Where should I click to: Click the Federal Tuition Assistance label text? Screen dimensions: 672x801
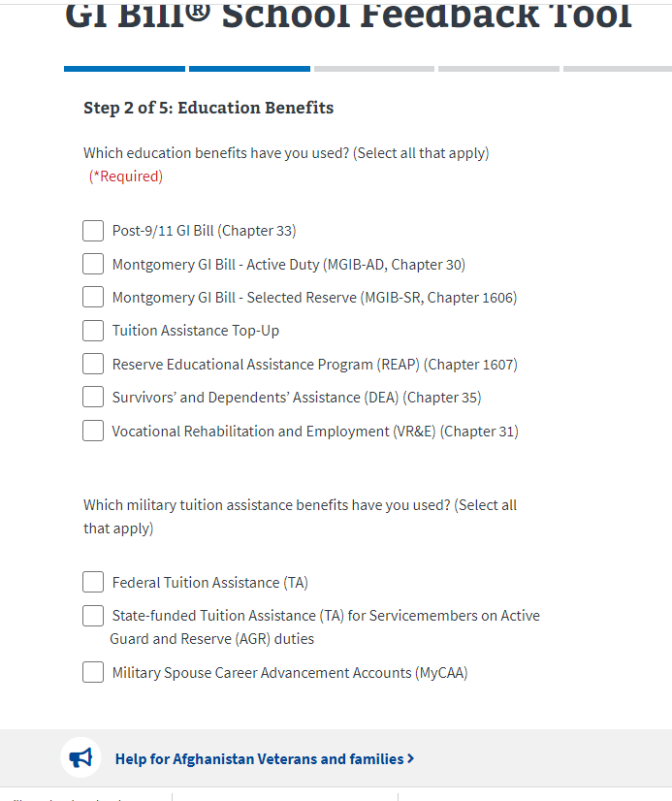pos(209,583)
